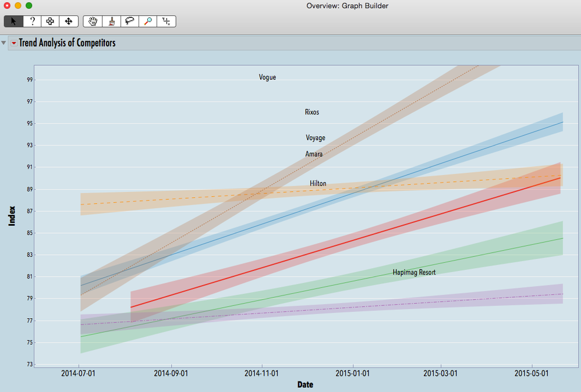Activate the Help question mark tool
The image size is (581, 392).
click(32, 22)
